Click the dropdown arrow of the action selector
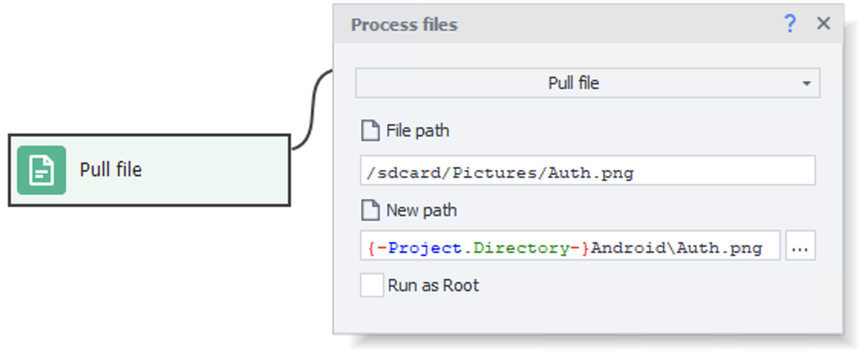868x354 pixels. pyautogui.click(x=806, y=84)
